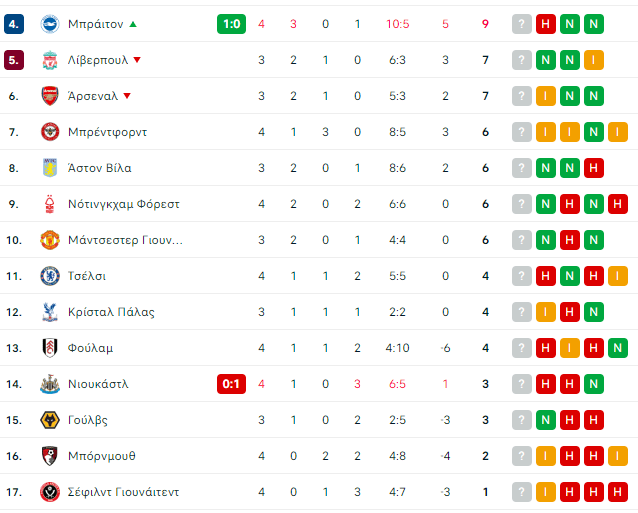This screenshot has height=513, width=638.
Task: Click the upcoming match '?' badge for Μπράιτον
Action: (521, 24)
